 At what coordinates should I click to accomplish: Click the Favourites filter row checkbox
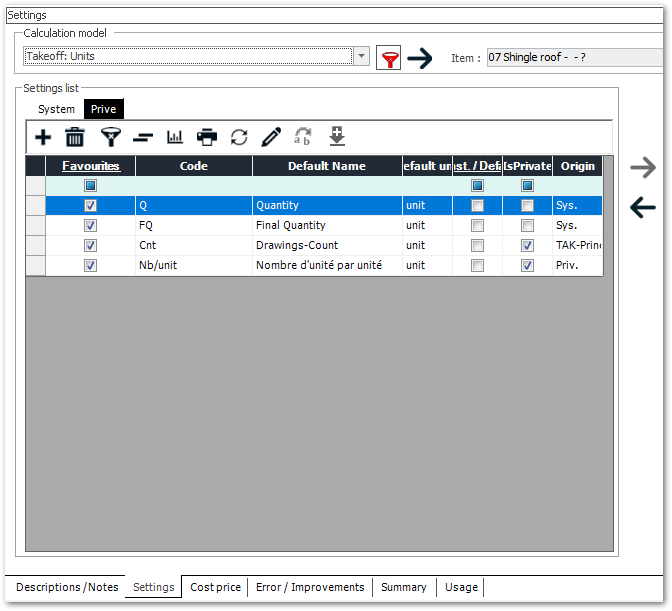[x=91, y=186]
